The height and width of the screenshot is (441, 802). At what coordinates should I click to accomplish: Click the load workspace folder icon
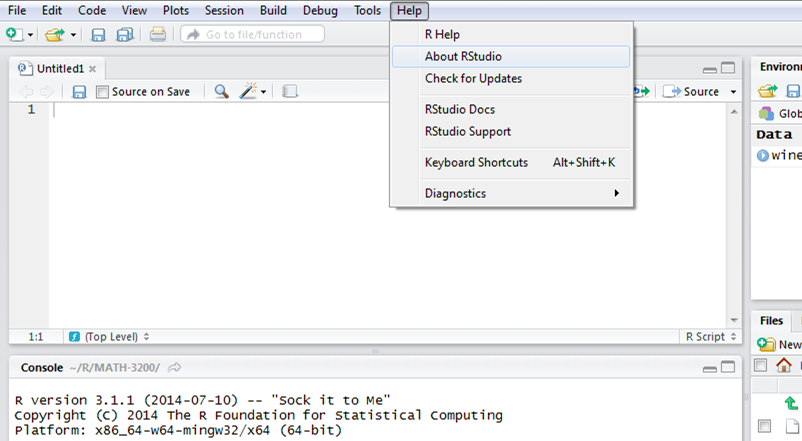[x=767, y=92]
